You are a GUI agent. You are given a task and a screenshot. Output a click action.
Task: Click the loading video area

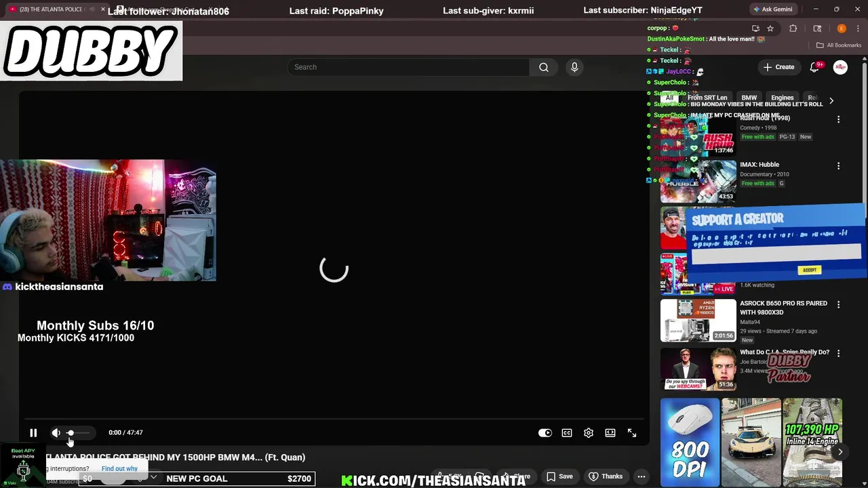pos(334,269)
